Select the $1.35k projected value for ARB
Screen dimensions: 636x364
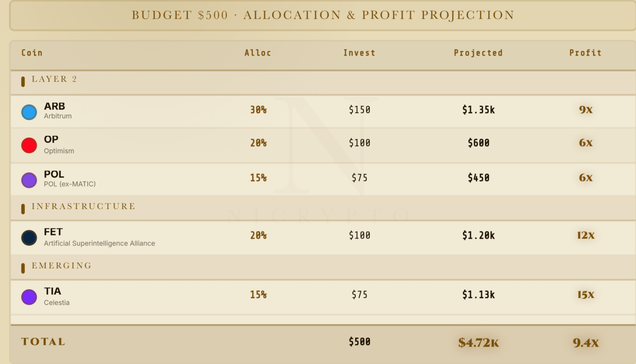(x=478, y=110)
